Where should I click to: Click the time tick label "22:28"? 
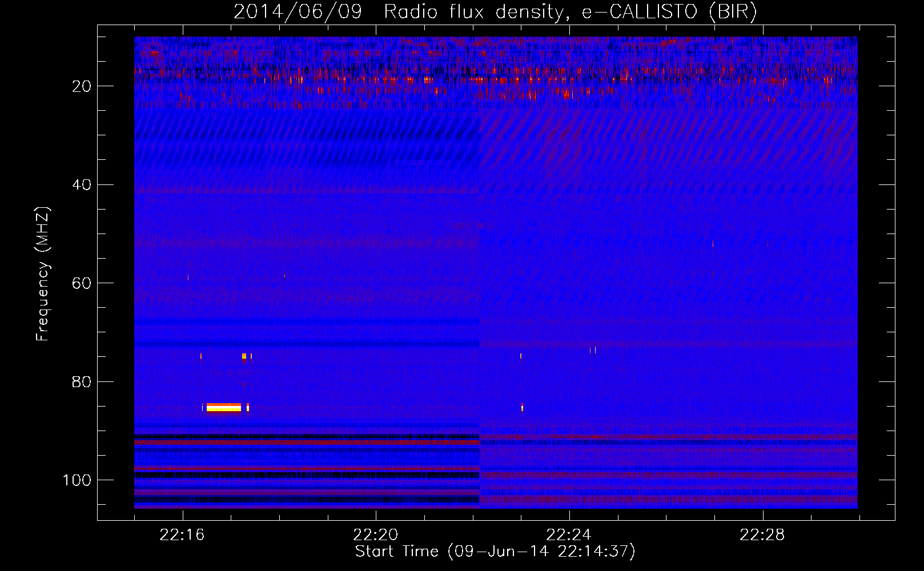(x=762, y=535)
